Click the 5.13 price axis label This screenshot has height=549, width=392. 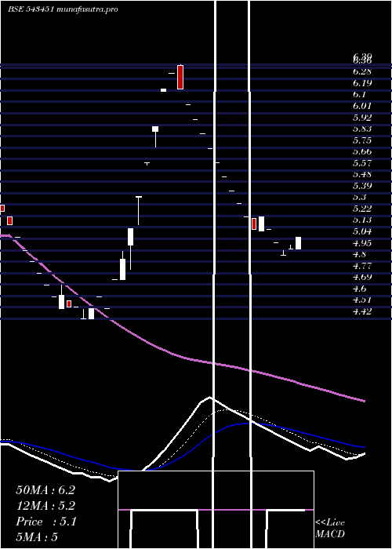point(362,220)
